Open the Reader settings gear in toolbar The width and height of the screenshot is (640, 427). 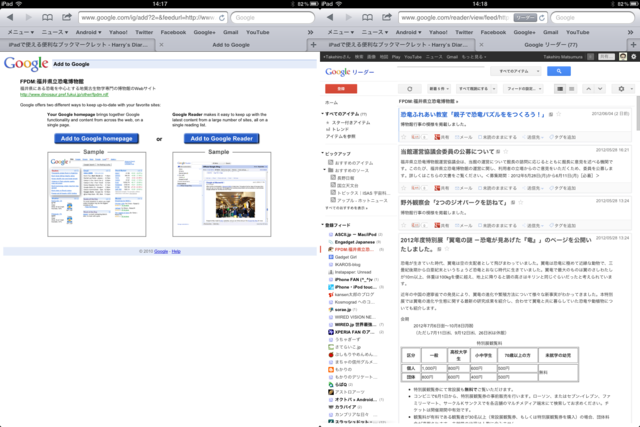point(624,89)
